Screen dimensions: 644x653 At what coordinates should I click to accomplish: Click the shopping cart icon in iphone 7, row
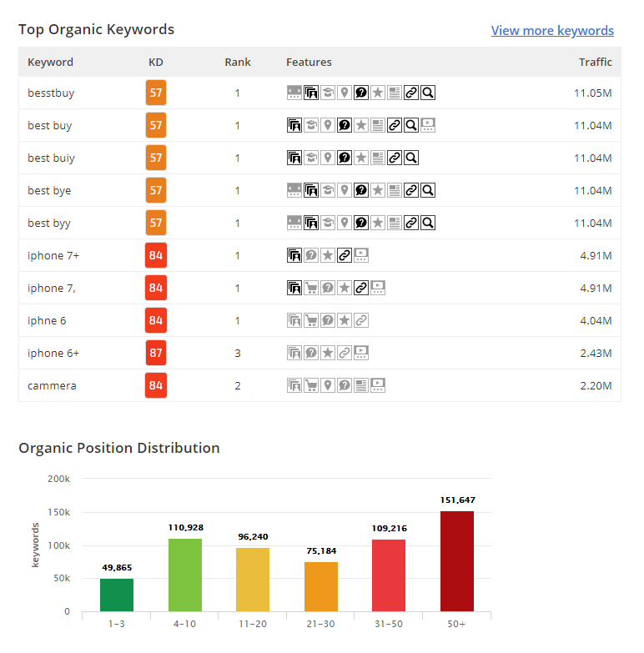click(311, 289)
